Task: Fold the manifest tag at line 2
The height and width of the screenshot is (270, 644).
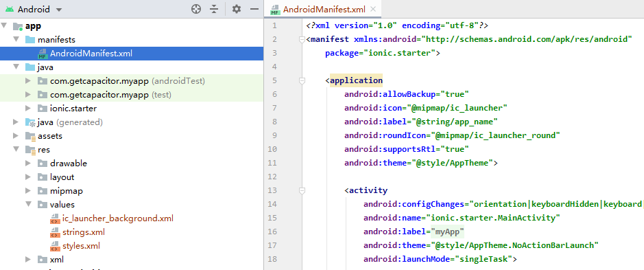Action: [302, 40]
